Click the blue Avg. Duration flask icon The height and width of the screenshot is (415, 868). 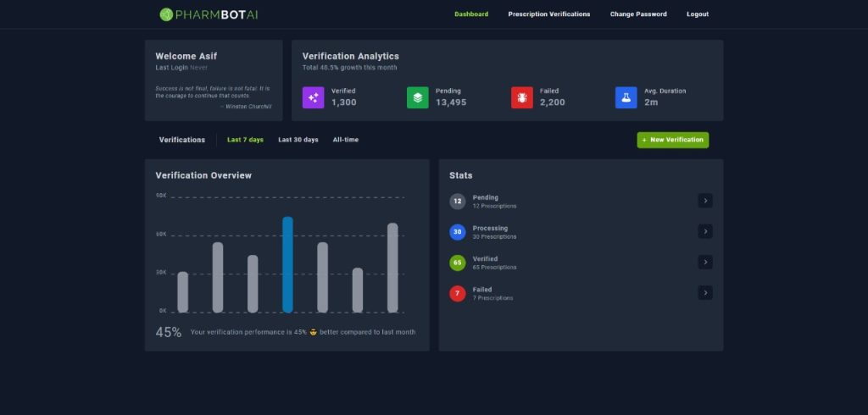[626, 97]
